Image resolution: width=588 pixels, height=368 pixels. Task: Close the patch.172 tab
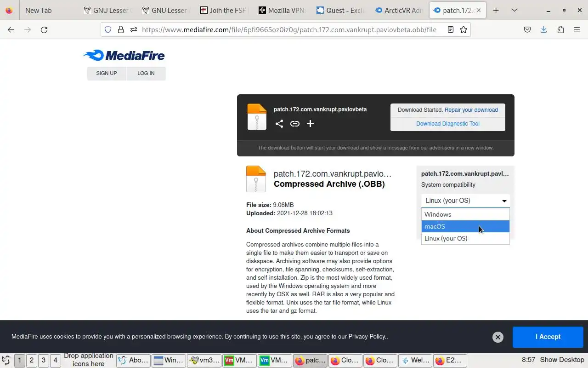(x=479, y=10)
